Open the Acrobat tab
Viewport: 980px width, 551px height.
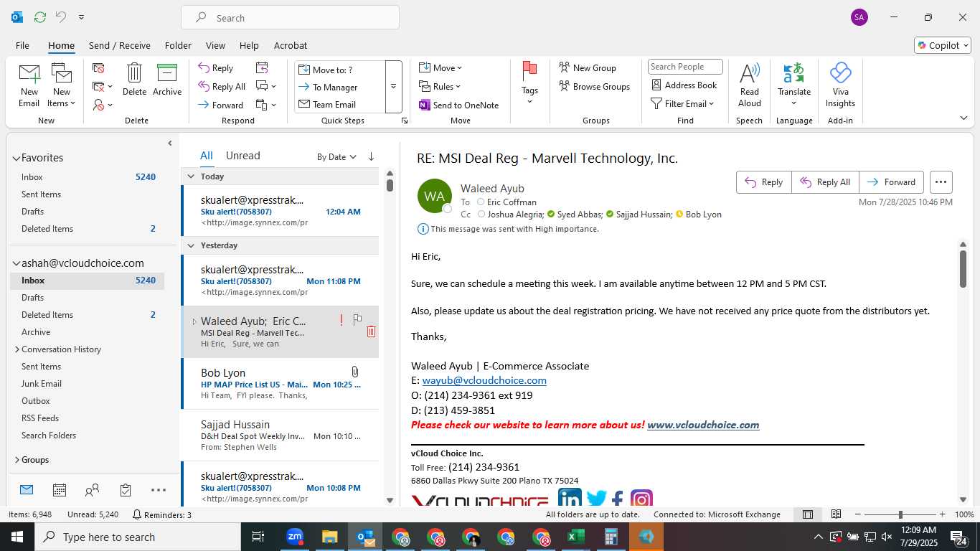pos(291,45)
